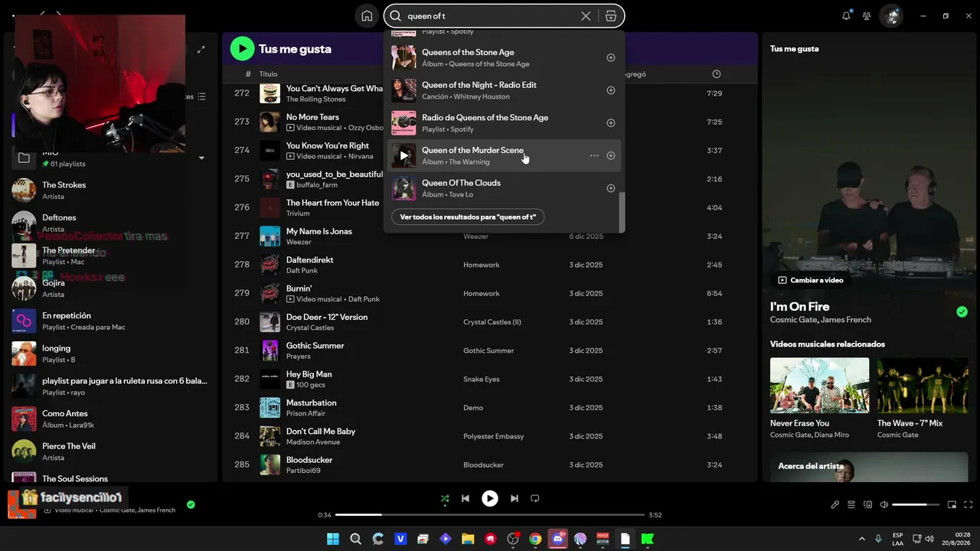
Task: Add Queen Of The Clouds album to library
Action: pyautogui.click(x=611, y=188)
